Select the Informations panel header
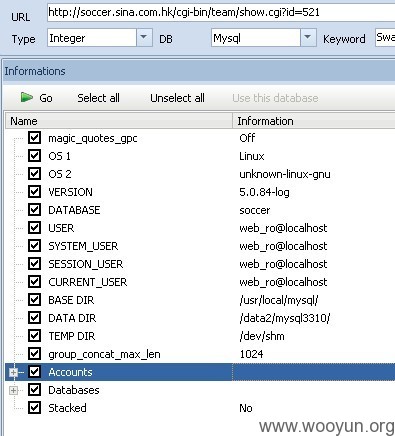Screen dimensions: 395x436 [199, 71]
